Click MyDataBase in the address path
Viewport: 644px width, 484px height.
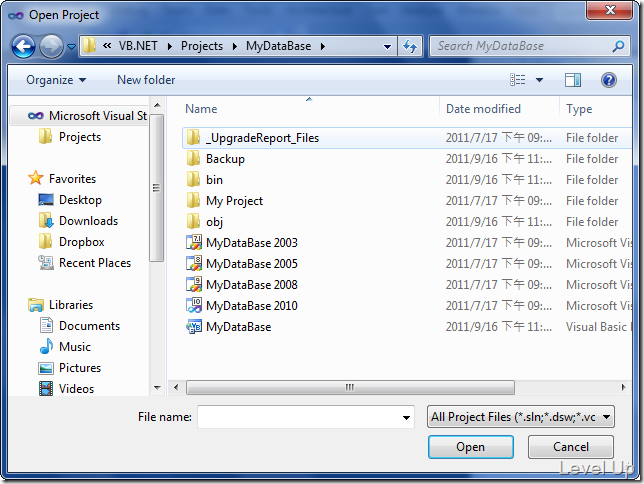[x=278, y=46]
